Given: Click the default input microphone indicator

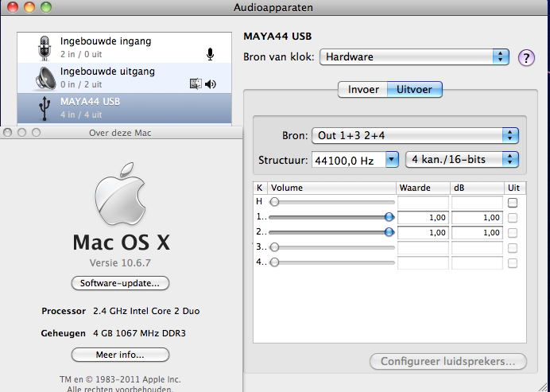Looking at the screenshot, I should coord(210,54).
